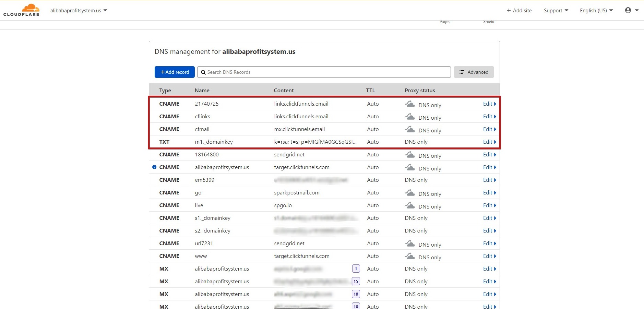Image resolution: width=644 pixels, height=309 pixels.
Task: Open Advanced DNS options
Action: [x=474, y=72]
